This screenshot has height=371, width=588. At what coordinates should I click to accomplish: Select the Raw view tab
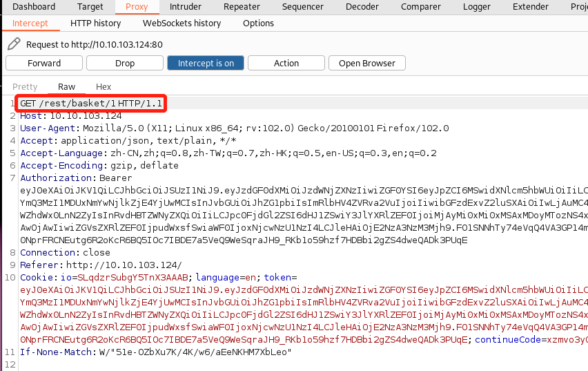click(x=67, y=87)
